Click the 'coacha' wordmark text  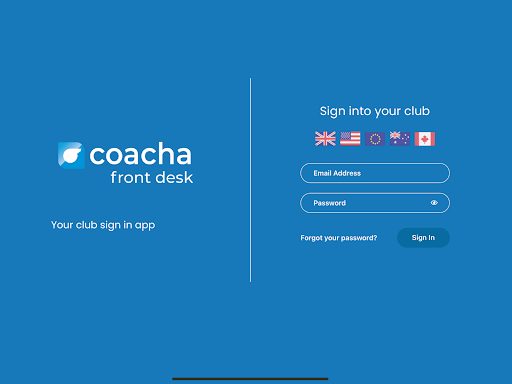[140, 154]
